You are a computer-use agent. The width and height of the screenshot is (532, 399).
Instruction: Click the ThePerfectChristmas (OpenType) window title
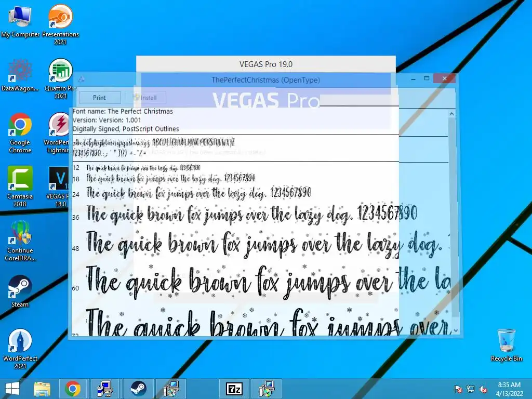tap(265, 80)
